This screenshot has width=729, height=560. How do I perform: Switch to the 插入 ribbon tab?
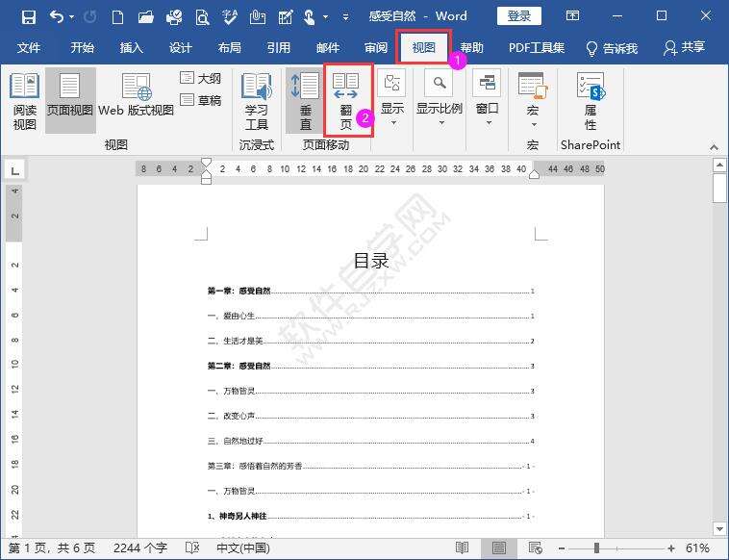(131, 47)
